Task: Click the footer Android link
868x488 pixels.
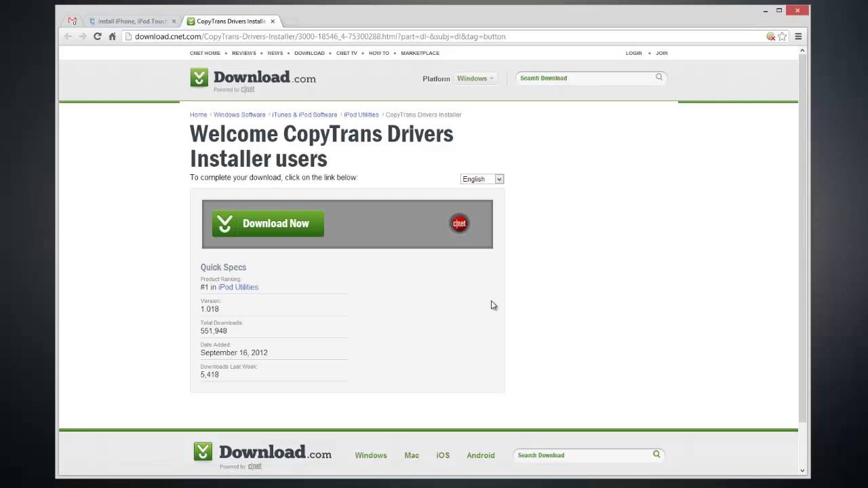Action: pyautogui.click(x=481, y=455)
